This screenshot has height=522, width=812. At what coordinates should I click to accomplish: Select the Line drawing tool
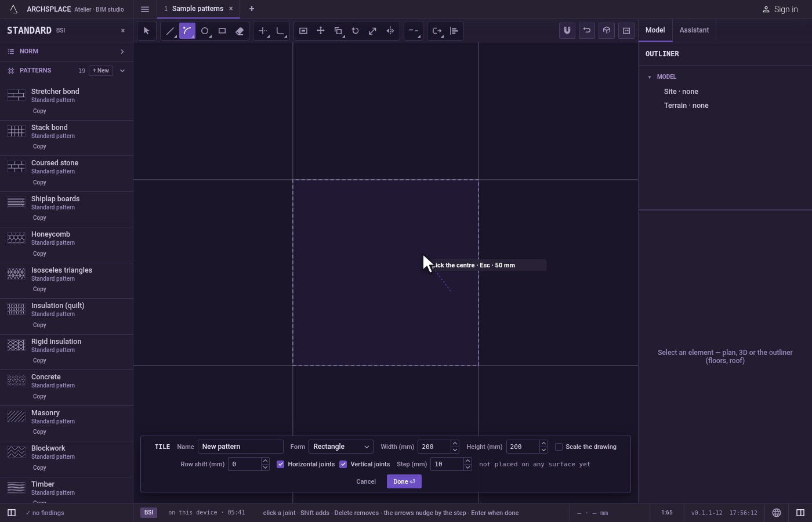point(170,31)
